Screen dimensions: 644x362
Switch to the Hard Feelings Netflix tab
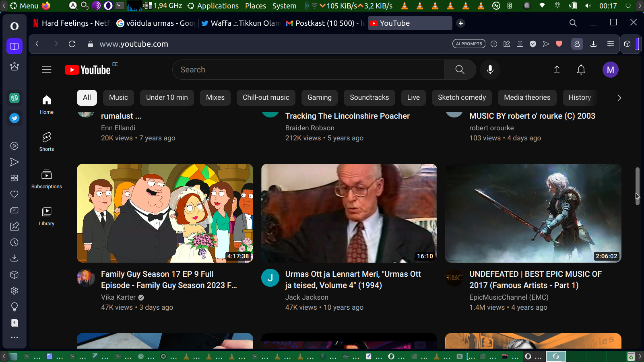click(x=72, y=23)
